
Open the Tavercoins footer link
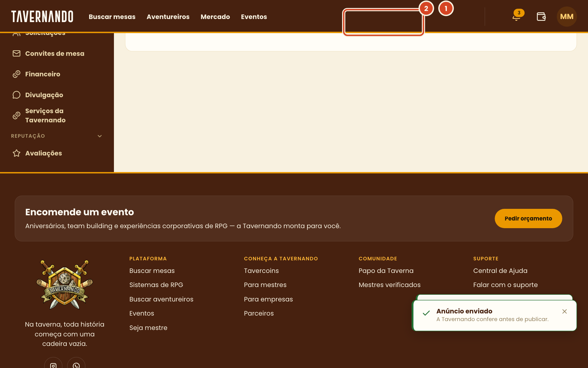[x=261, y=271]
